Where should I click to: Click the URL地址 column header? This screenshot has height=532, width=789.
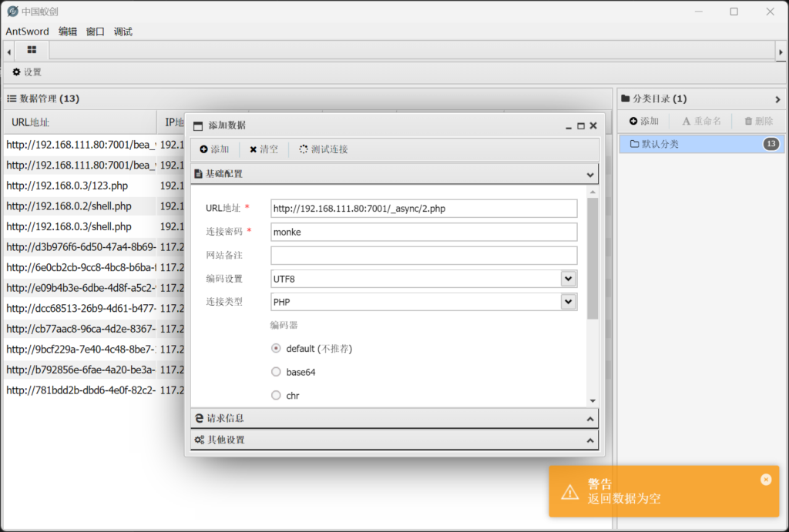tap(80, 122)
